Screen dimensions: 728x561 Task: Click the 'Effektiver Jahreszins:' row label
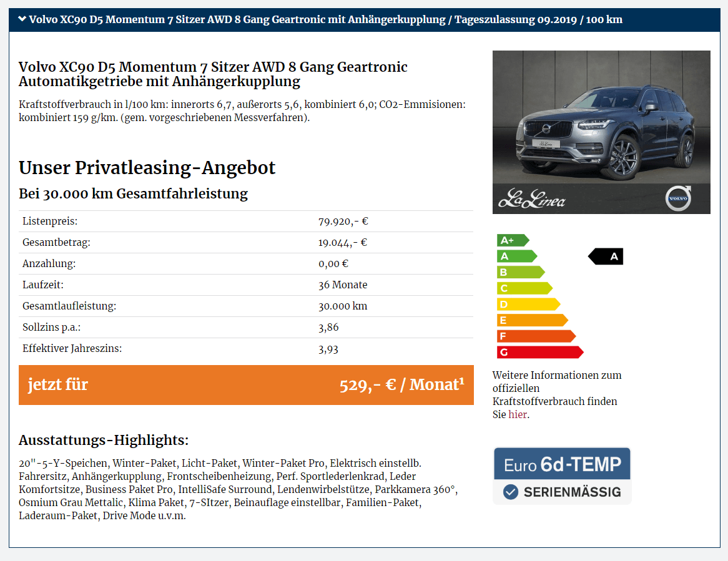72,348
